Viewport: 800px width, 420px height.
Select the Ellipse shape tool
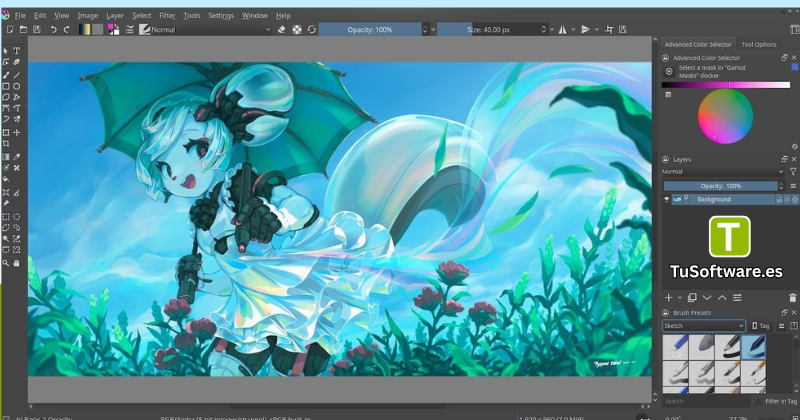[x=16, y=86]
